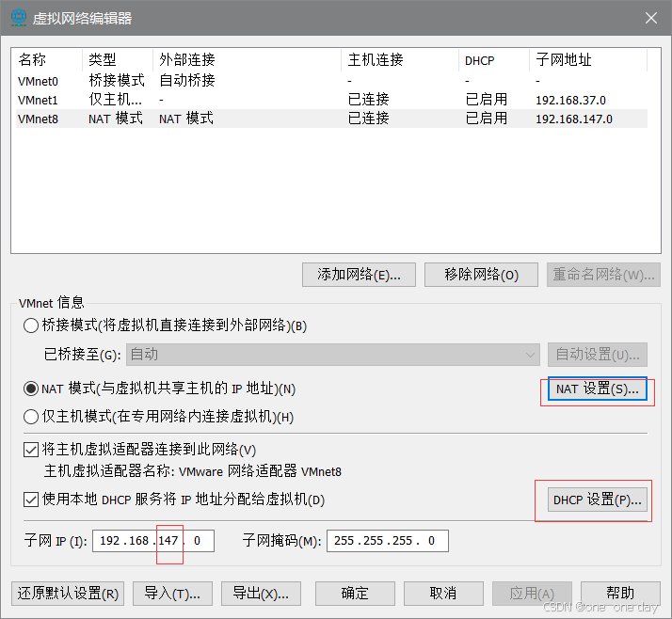Click the 类型 column header

point(118,59)
